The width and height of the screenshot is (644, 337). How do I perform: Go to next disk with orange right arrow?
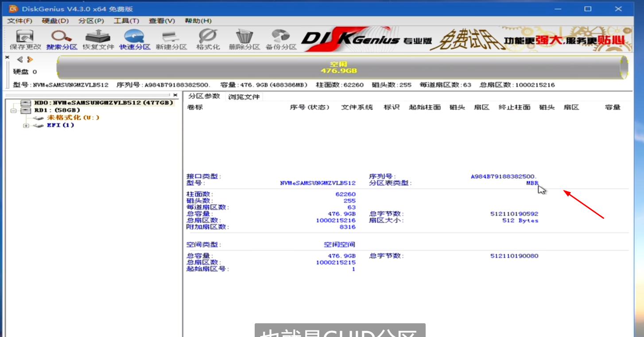pyautogui.click(x=30, y=60)
